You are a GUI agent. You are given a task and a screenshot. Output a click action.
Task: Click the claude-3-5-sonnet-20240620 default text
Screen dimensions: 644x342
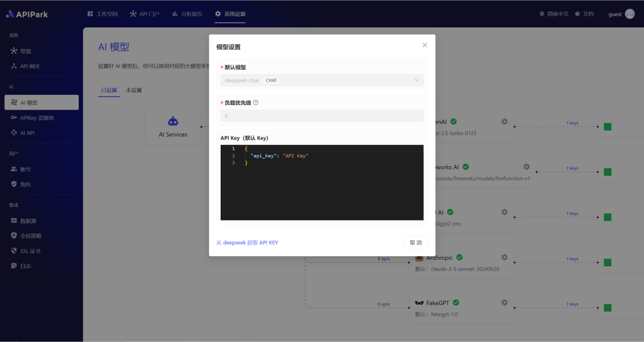click(465, 269)
